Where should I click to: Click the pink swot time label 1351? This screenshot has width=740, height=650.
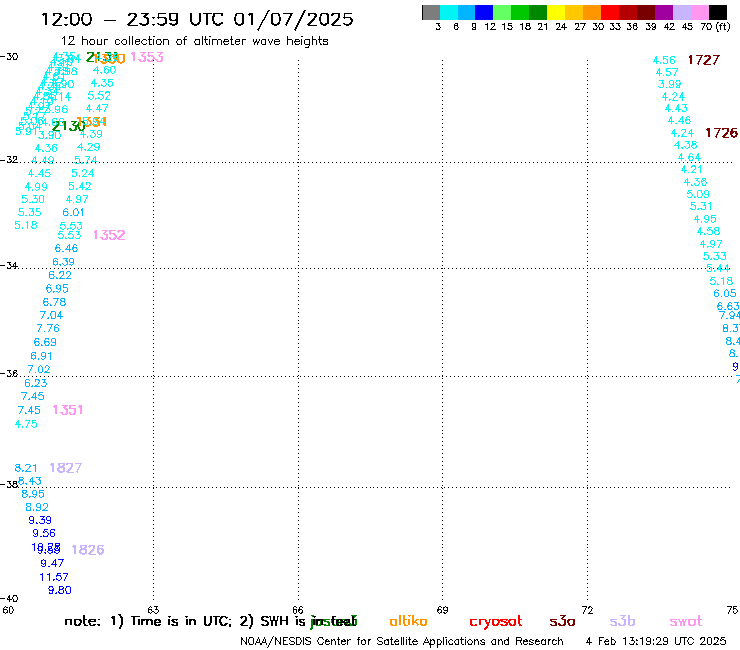(x=68, y=410)
